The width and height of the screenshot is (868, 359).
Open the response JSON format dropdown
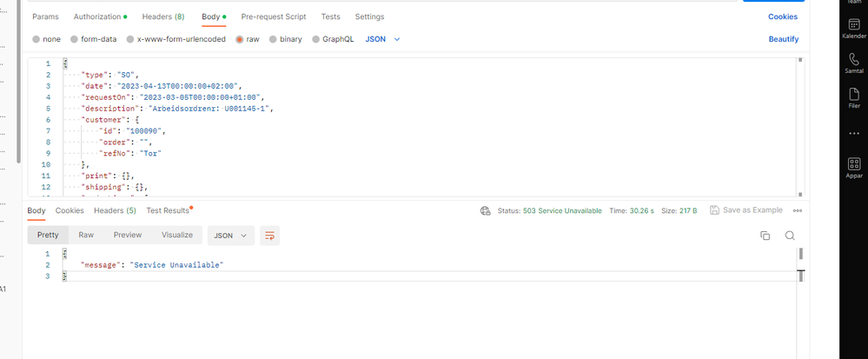(231, 236)
